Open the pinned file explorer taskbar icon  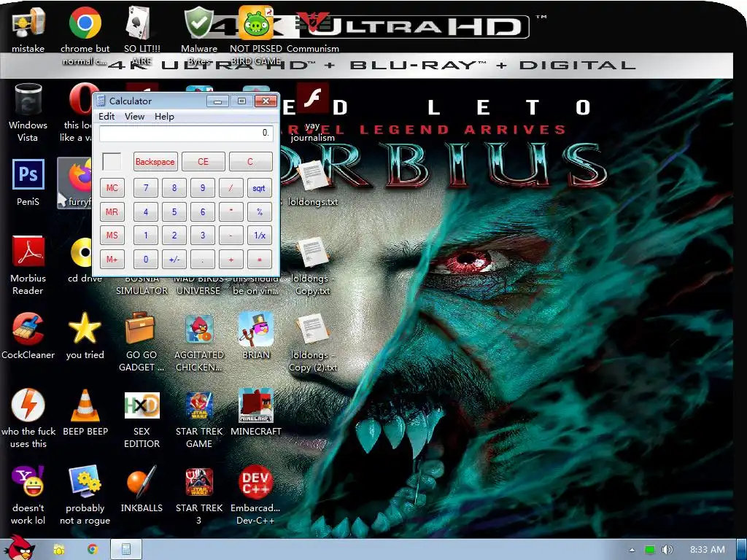[x=58, y=550]
